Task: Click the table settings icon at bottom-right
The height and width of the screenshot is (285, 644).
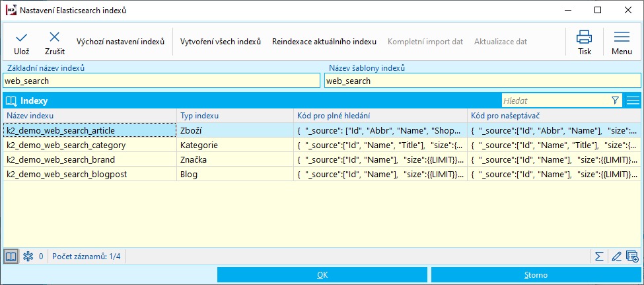Action: pos(632,256)
